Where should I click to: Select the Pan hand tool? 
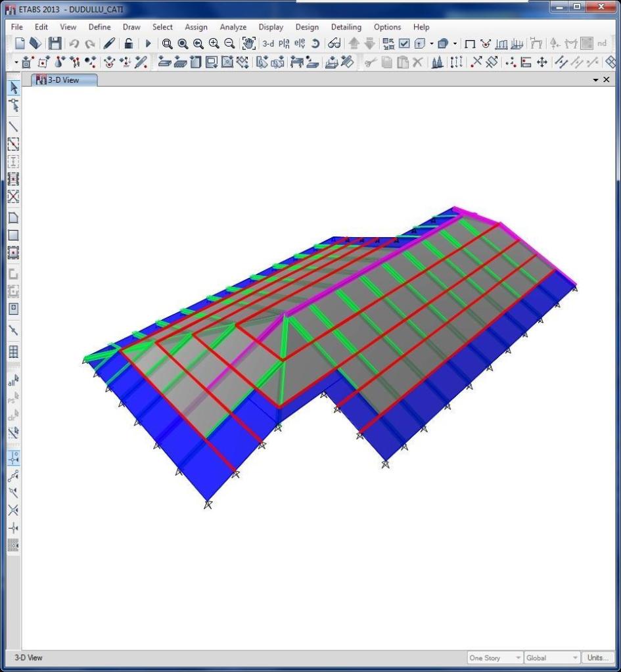click(248, 43)
